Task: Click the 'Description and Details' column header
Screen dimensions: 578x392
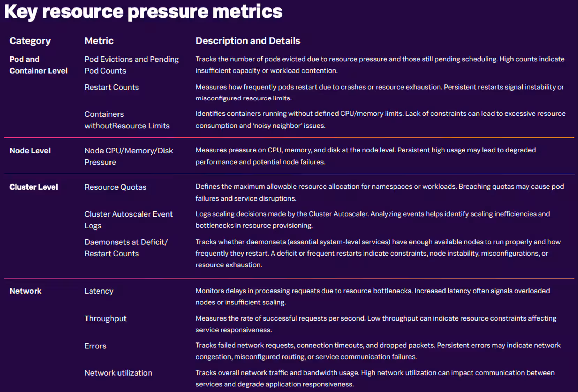Action: tap(248, 41)
